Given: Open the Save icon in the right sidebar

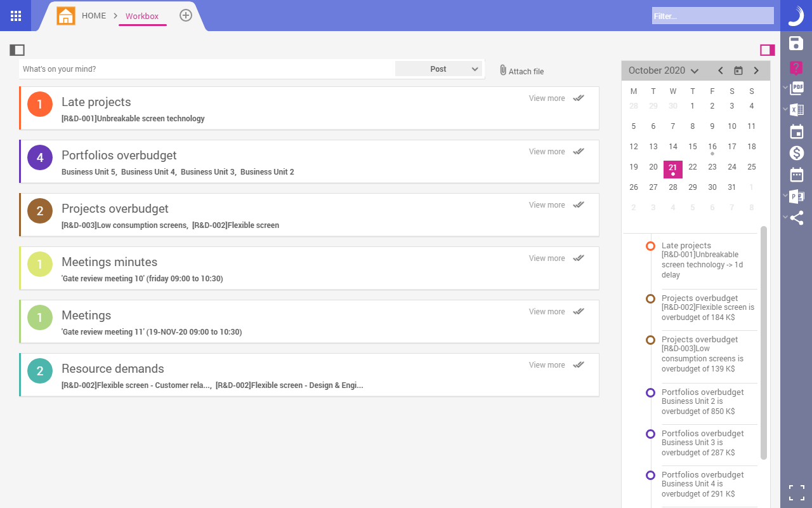Looking at the screenshot, I should point(796,43).
